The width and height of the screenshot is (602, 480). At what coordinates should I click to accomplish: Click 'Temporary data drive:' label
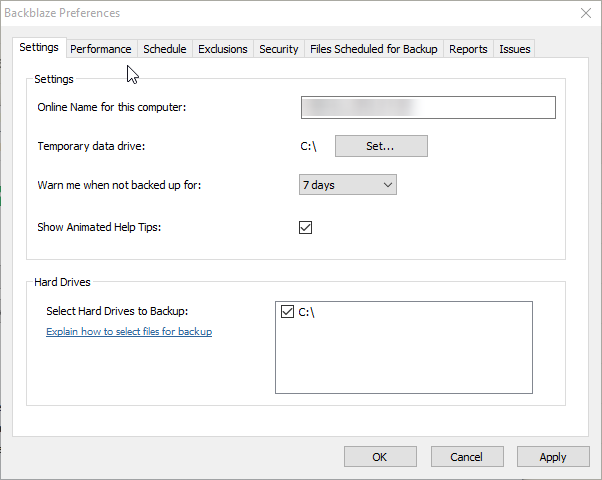tap(91, 146)
